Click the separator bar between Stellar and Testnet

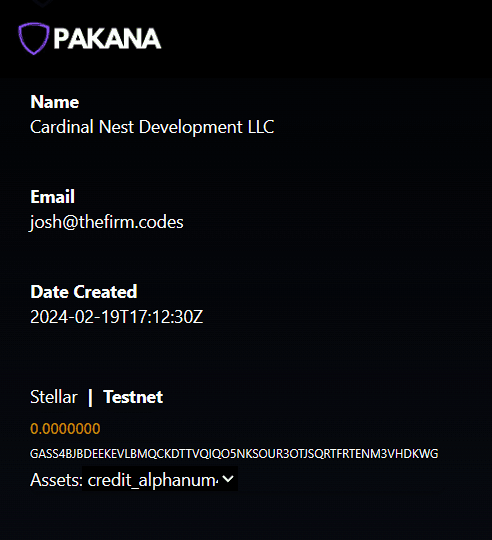[x=90, y=397]
